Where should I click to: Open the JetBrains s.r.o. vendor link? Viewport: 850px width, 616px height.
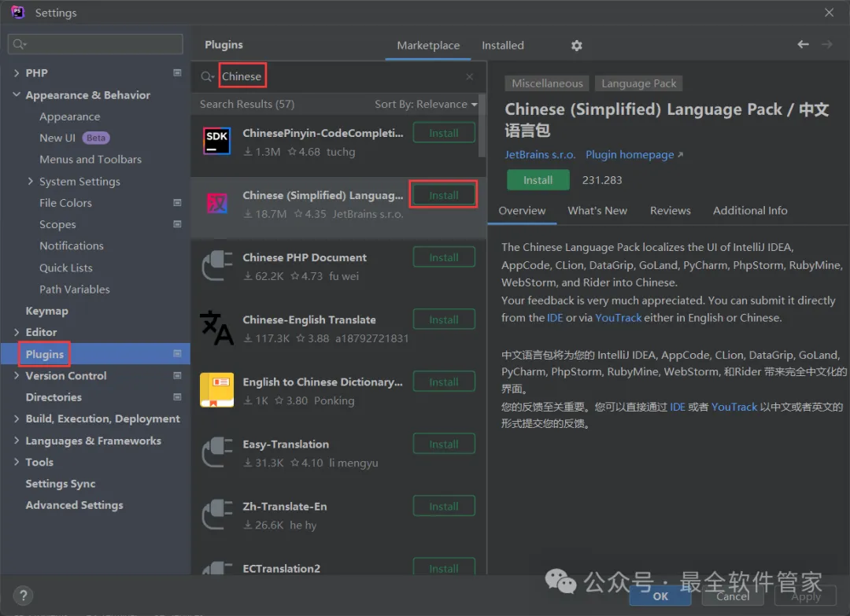point(540,155)
